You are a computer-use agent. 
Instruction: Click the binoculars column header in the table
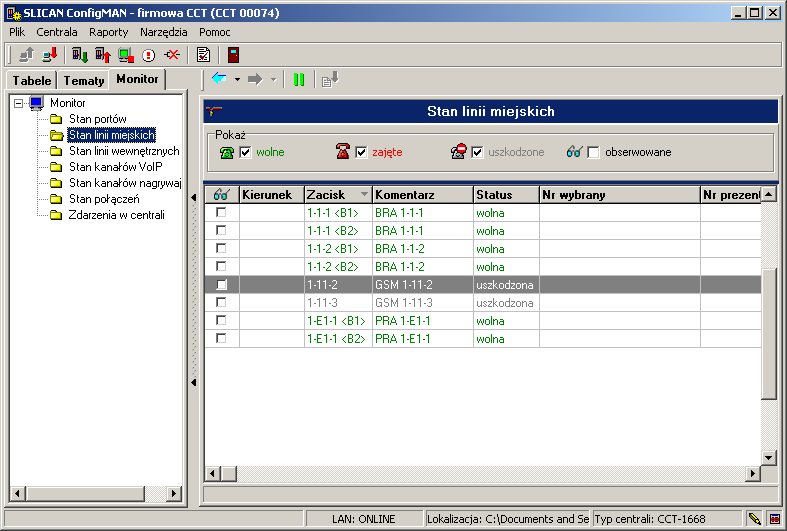(x=221, y=194)
